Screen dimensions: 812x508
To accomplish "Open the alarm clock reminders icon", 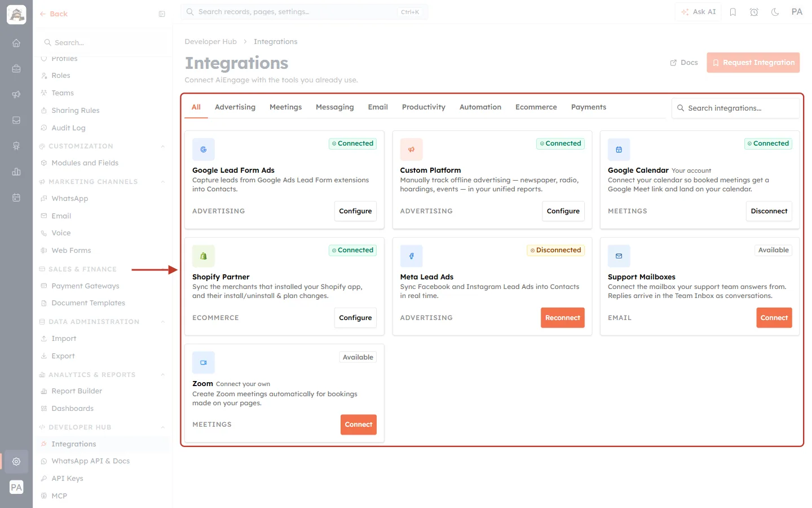I will (x=754, y=12).
